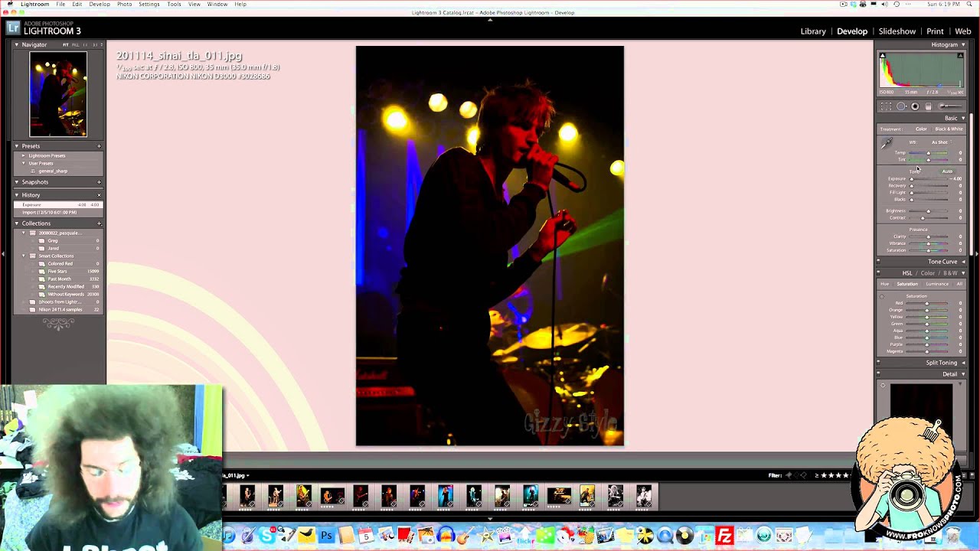The width and height of the screenshot is (980, 551).
Task: Collapse the Collections panel
Action: [x=17, y=223]
